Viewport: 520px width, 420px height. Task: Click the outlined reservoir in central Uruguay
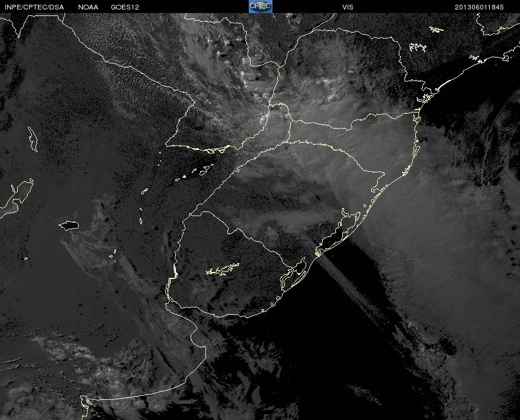tap(223, 269)
